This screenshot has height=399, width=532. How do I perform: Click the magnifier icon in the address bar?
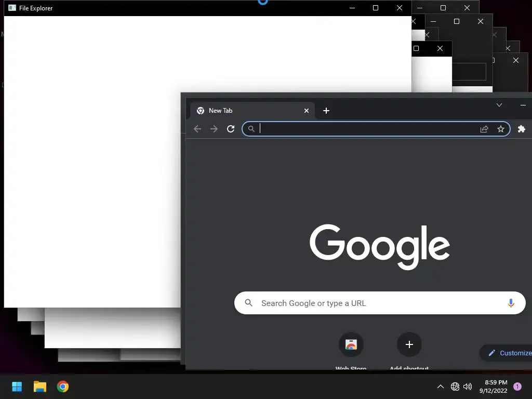[251, 129]
